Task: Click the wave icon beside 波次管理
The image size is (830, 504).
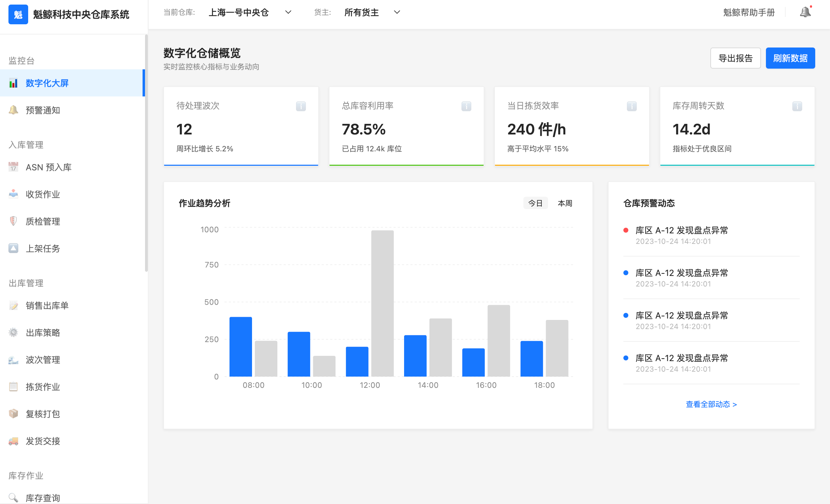Action: (13, 360)
